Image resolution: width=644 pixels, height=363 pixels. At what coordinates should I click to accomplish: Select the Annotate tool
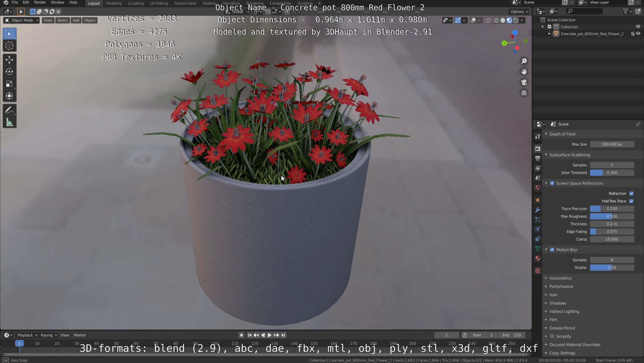point(9,110)
